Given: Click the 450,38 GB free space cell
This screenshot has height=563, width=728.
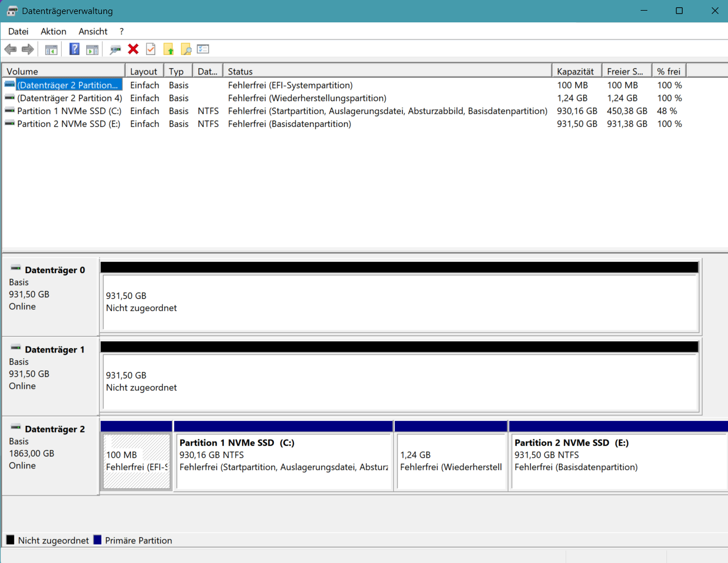Looking at the screenshot, I should coord(627,111).
